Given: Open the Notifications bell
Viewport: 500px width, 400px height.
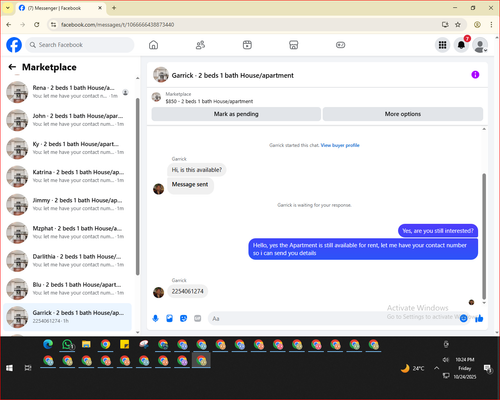Looking at the screenshot, I should point(461,45).
